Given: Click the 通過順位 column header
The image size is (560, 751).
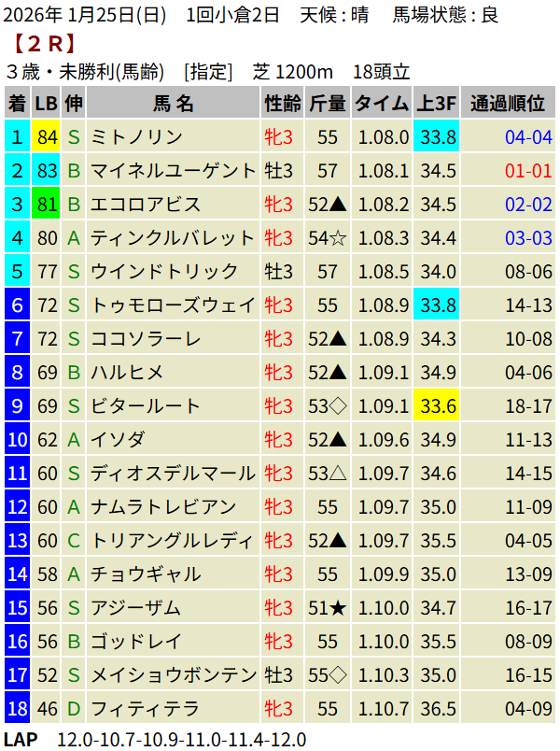Looking at the screenshot, I should click(508, 104).
